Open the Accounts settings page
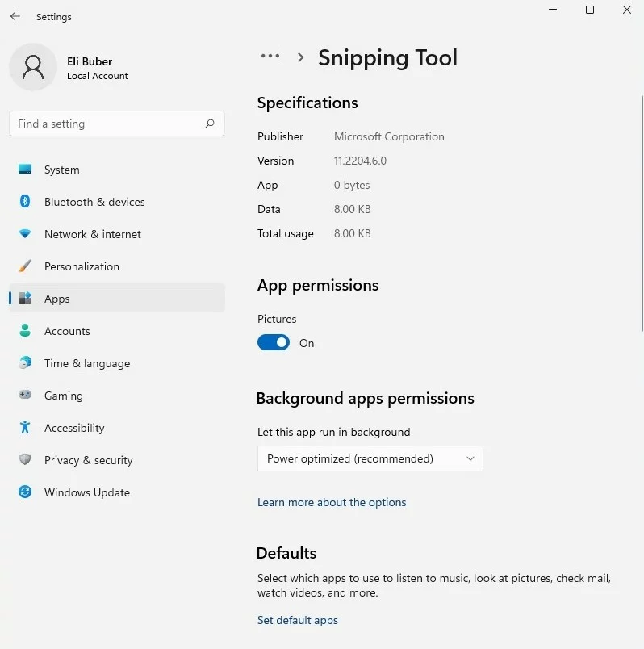644x649 pixels. (x=117, y=331)
